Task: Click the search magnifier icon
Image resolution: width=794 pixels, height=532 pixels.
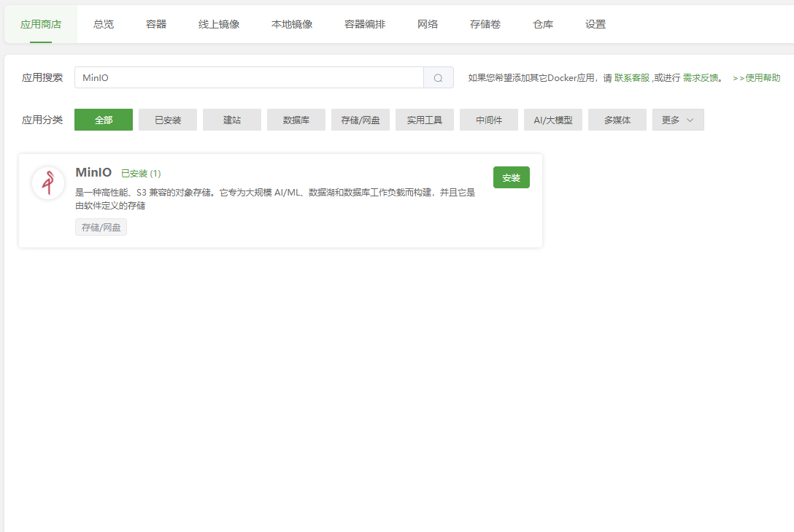Action: click(438, 78)
